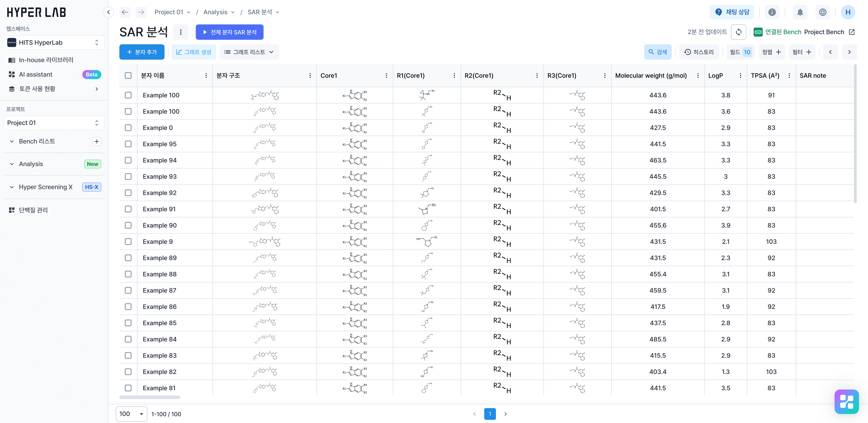Open notifications bell icon
The height and width of the screenshot is (423, 868).
[x=800, y=12]
